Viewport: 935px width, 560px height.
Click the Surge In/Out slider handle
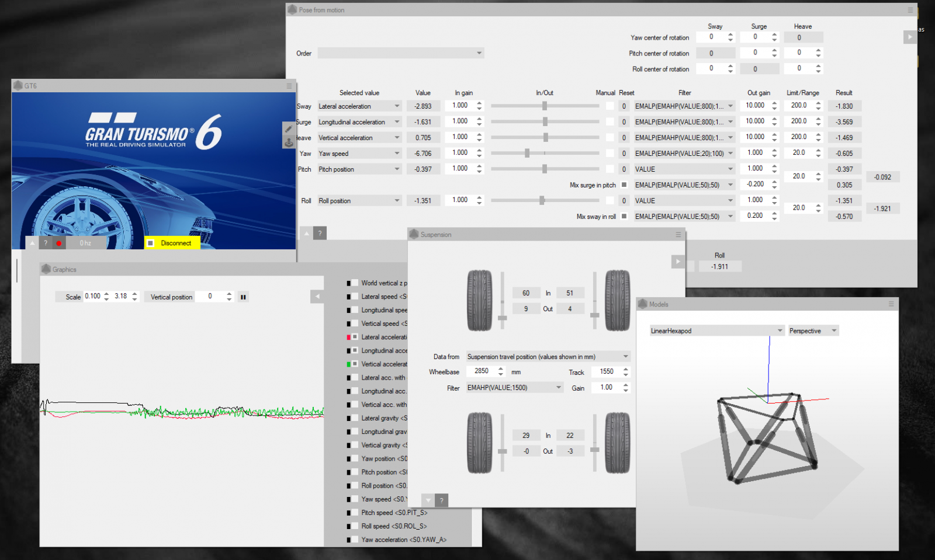(x=545, y=121)
